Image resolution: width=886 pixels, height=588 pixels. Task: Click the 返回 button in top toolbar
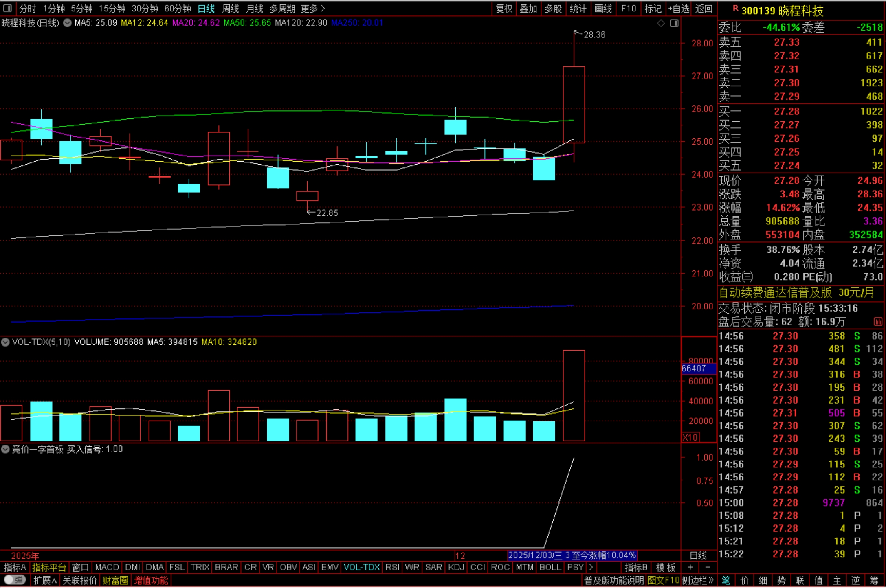tap(704, 8)
